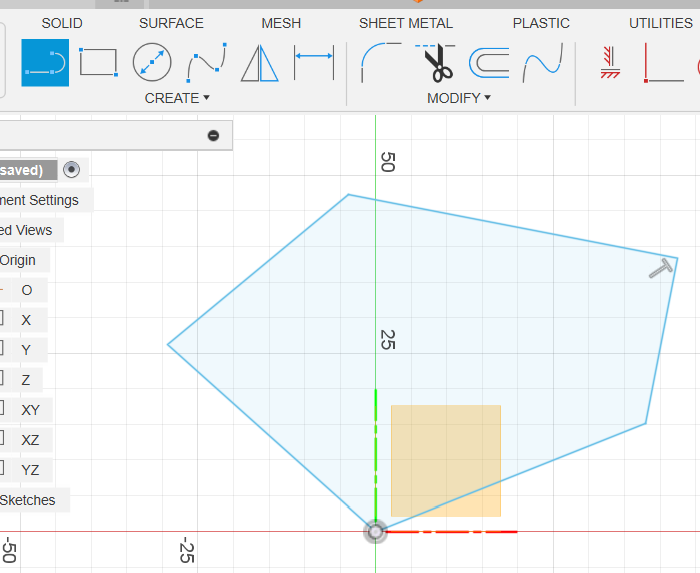Select the Sketches folder in the browser

pyautogui.click(x=28, y=500)
